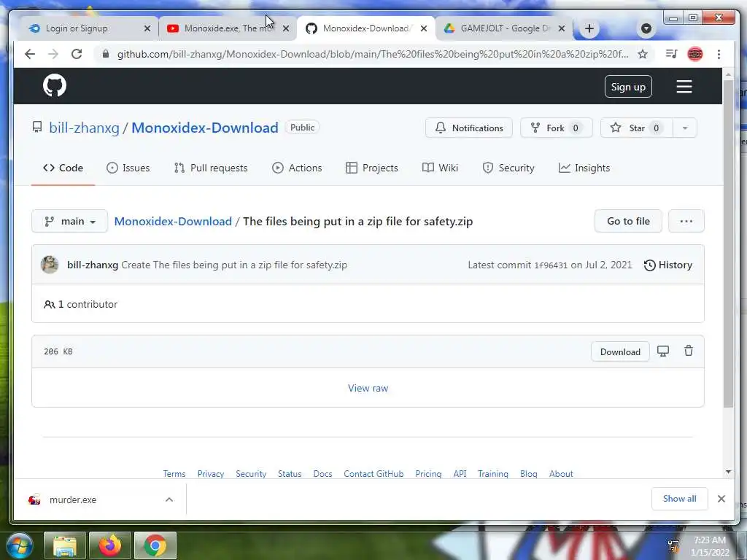Open the Pricing footer link
Image resolution: width=747 pixels, height=560 pixels.
(x=428, y=474)
